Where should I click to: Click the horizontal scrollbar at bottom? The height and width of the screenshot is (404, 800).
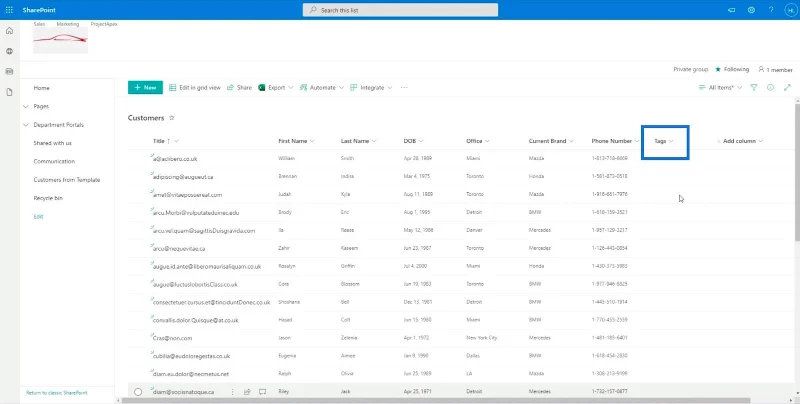(x=436, y=400)
